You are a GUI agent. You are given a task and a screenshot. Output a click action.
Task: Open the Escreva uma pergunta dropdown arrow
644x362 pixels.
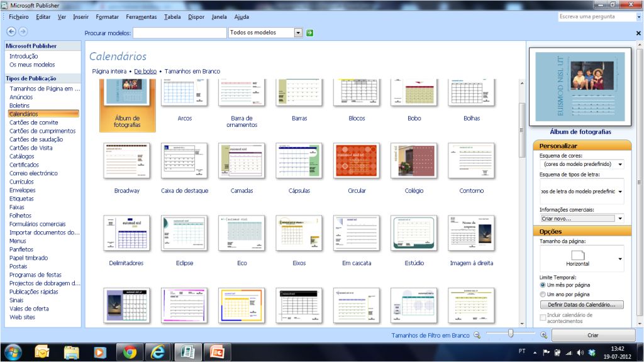(x=638, y=17)
